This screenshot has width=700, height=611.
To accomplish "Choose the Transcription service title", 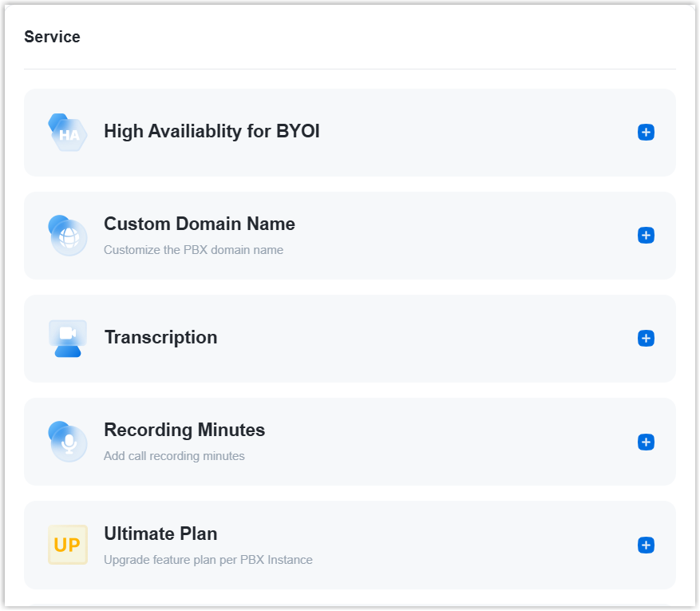I will pyautogui.click(x=160, y=338).
